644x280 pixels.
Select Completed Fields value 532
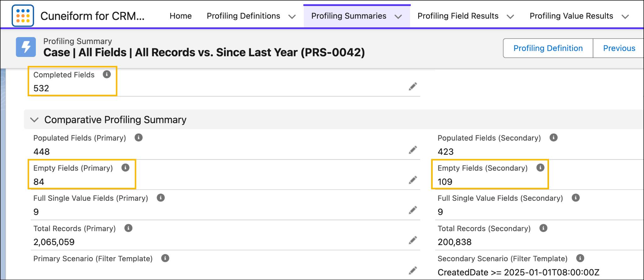[41, 88]
